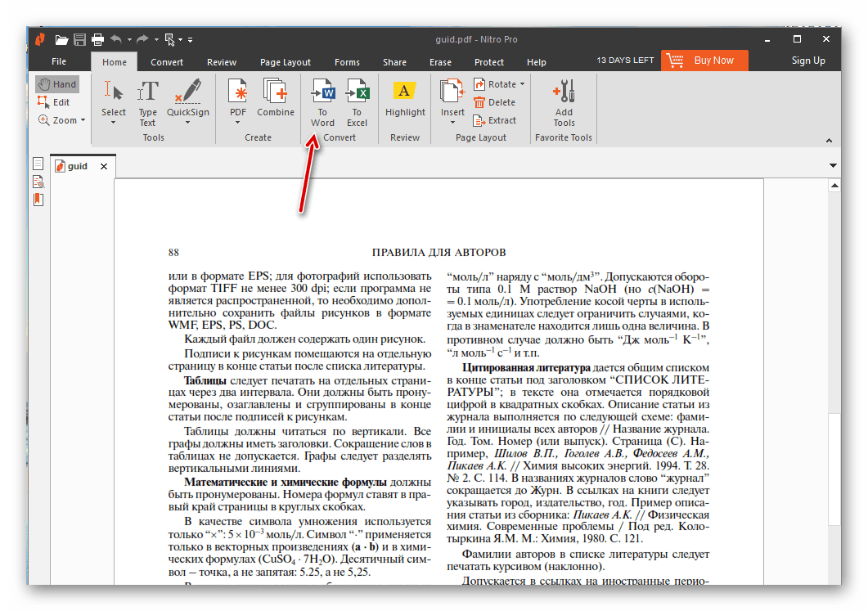Open the Page Layout ribbon tab
This screenshot has height=611, width=868.
285,62
